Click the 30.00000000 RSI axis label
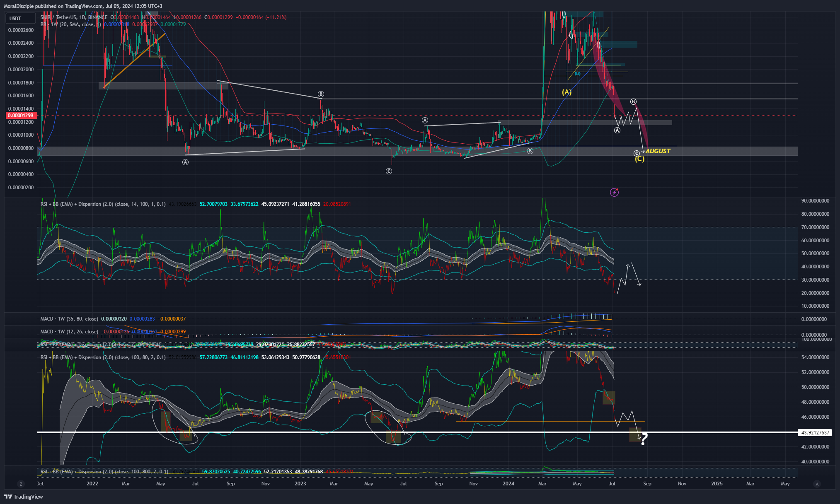 [815, 280]
